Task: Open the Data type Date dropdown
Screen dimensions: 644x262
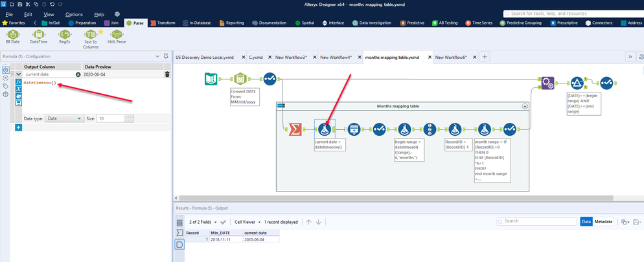Action: click(63, 118)
